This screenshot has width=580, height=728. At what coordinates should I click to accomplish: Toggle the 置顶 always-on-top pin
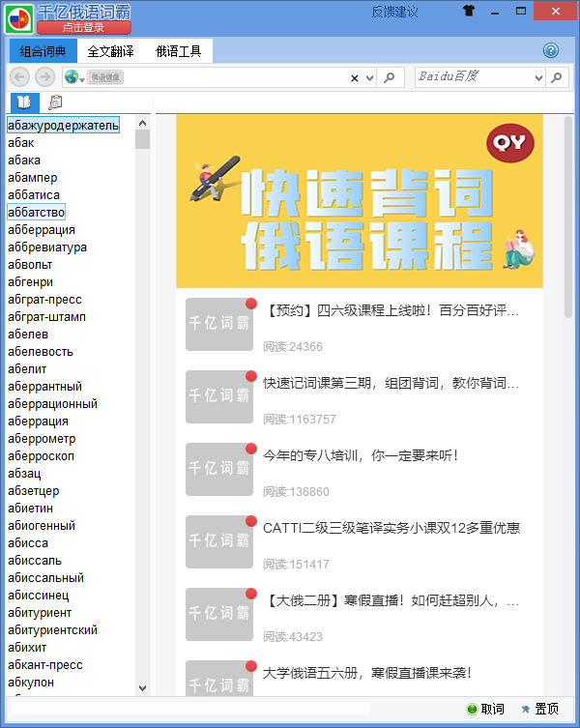[539, 709]
